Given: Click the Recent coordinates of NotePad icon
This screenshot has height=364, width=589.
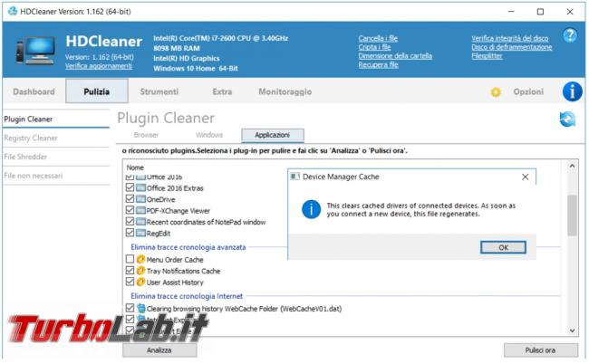Looking at the screenshot, I should point(140,222).
